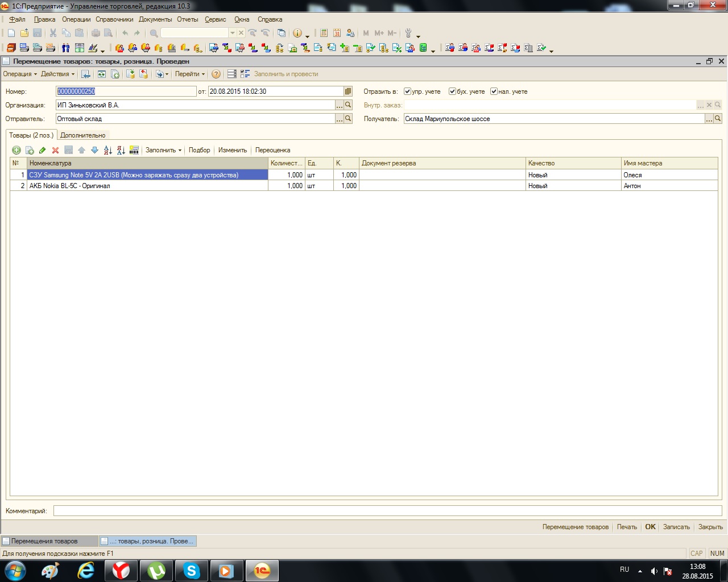This screenshot has height=582, width=728.
Task: Open the calendar icon in main toolbar
Action: point(337,33)
